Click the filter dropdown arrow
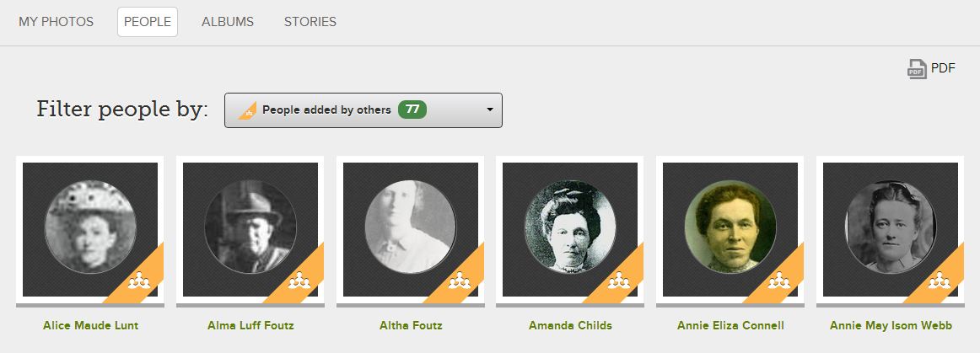Viewport: 980px width, 353px height. (489, 110)
